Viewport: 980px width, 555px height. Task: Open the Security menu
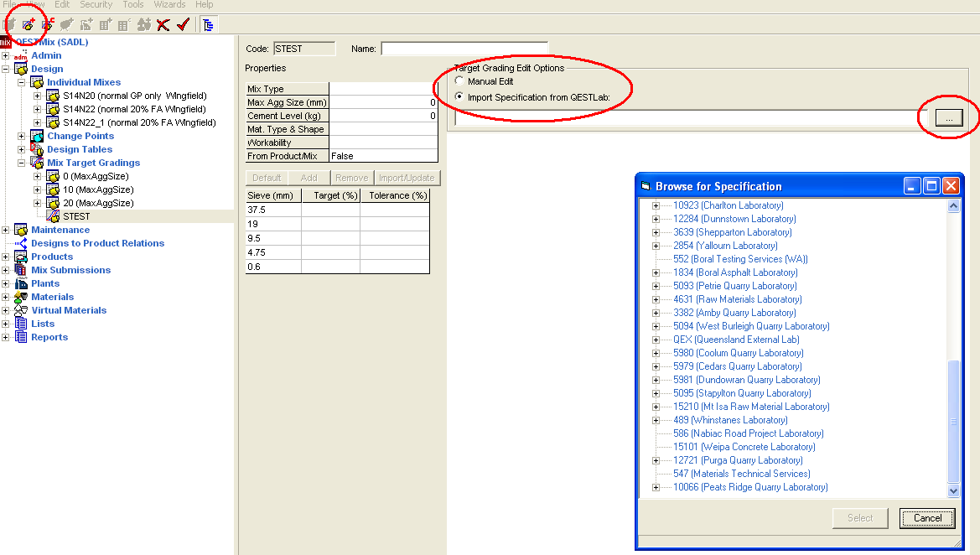pyautogui.click(x=96, y=5)
